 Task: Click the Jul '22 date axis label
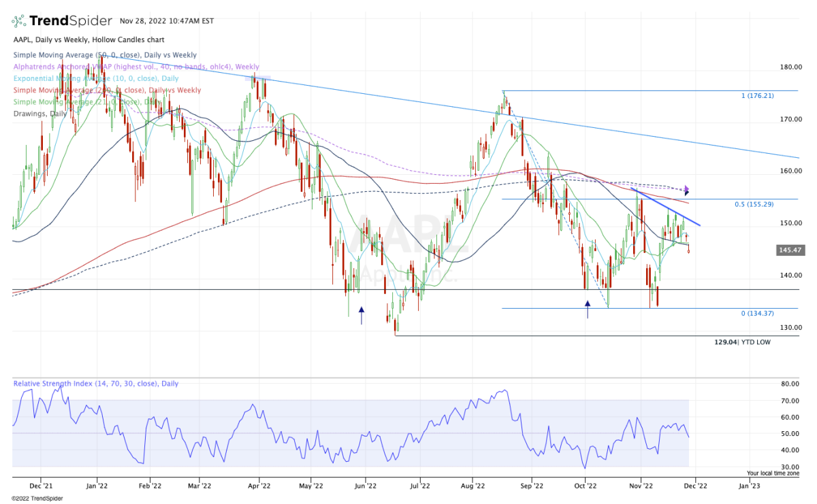click(x=419, y=486)
